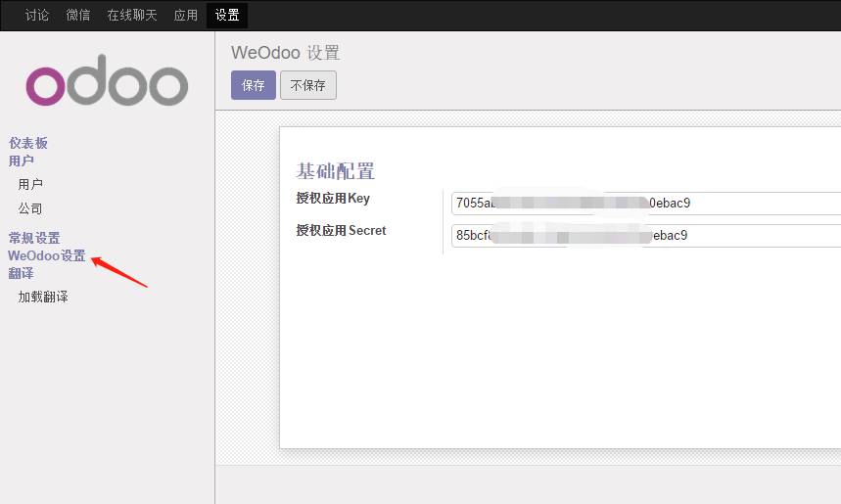The image size is (841, 504).
Task: Open the 微信 top menu
Action: [78, 15]
